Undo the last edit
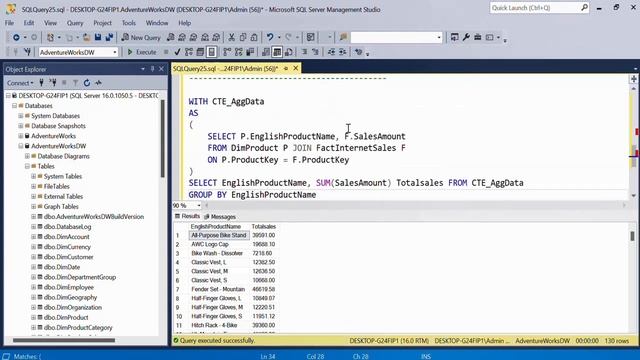This screenshot has height=360, width=640. [270, 38]
